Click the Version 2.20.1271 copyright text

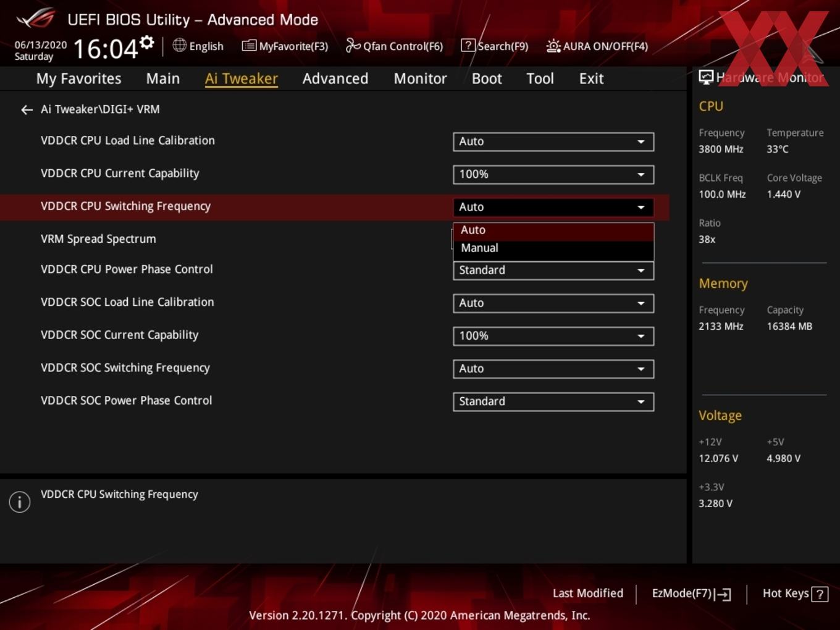(419, 616)
